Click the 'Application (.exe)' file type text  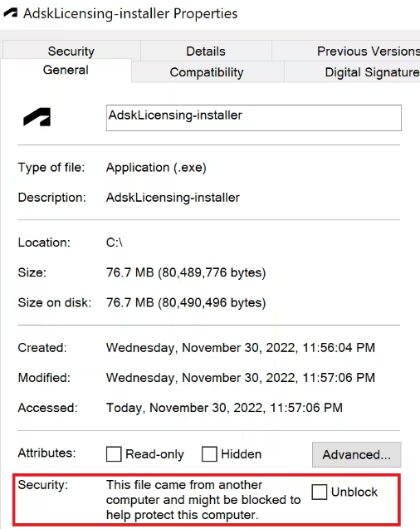pyautogui.click(x=156, y=168)
